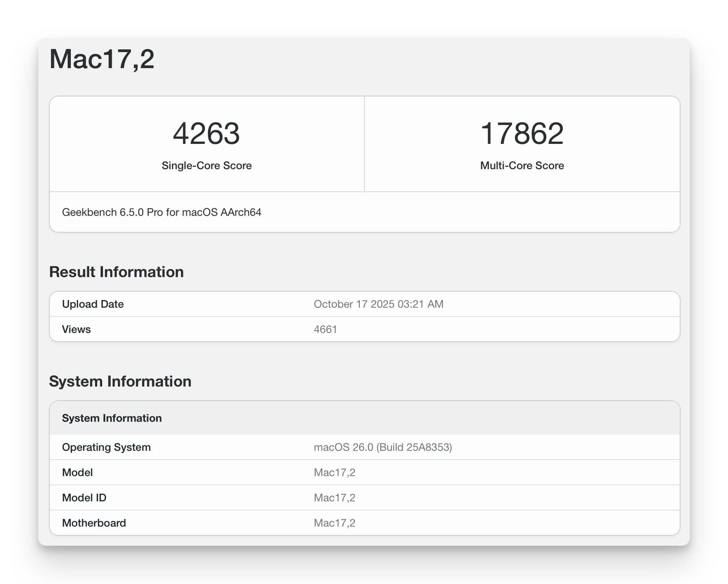Select the 4661 views count
This screenshot has width=728, height=584.
[x=325, y=330]
